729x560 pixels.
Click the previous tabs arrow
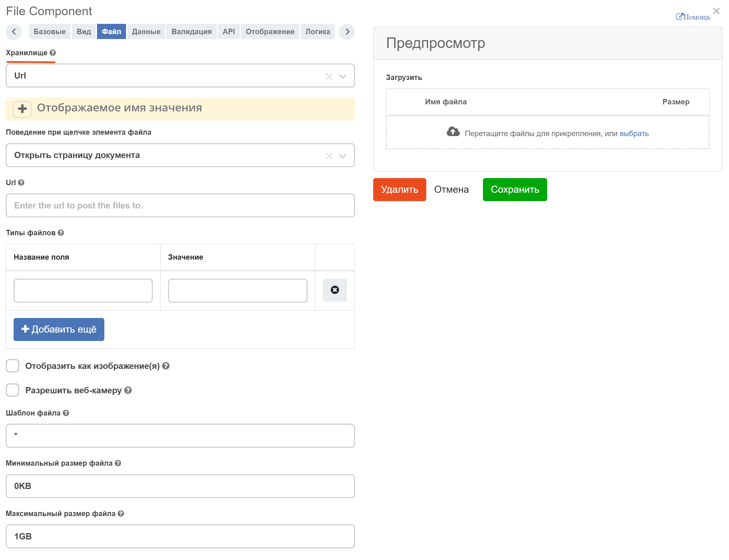14,32
